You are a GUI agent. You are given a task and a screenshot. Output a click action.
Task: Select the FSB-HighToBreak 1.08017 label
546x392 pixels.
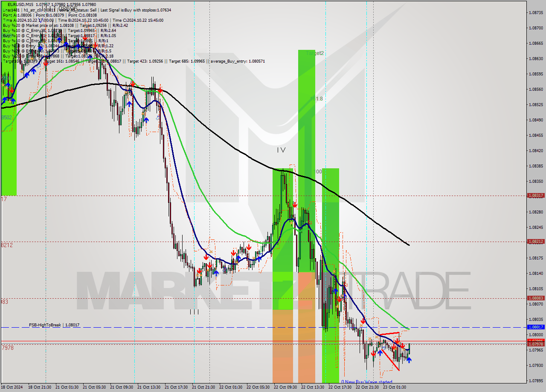pyautogui.click(x=54, y=325)
